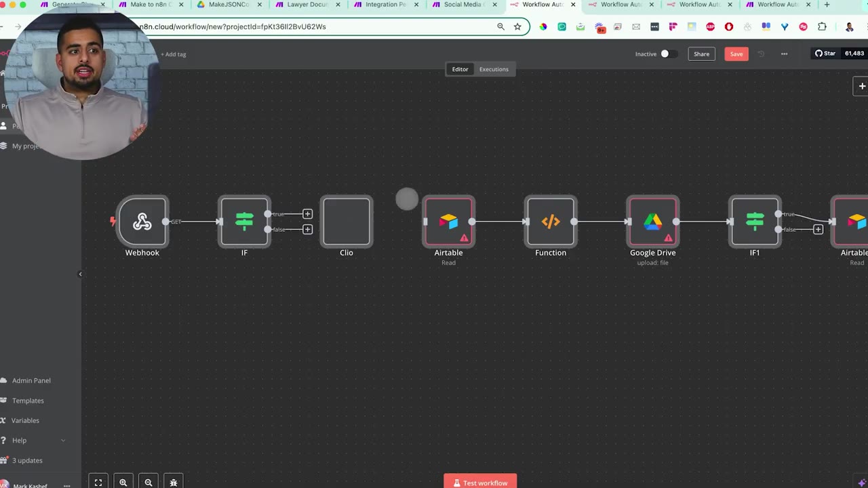Open the AdBlock Plus extension
The width and height of the screenshot is (868, 488).
710,26
